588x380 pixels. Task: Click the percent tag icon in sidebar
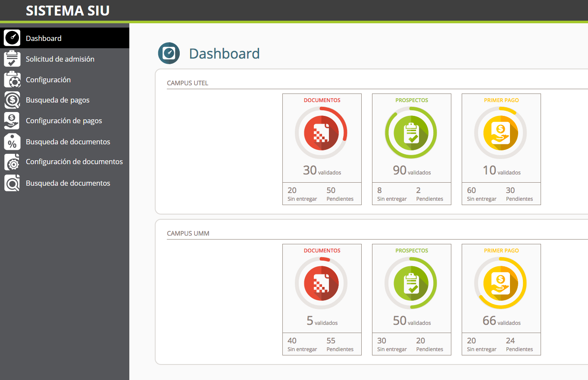coord(12,141)
